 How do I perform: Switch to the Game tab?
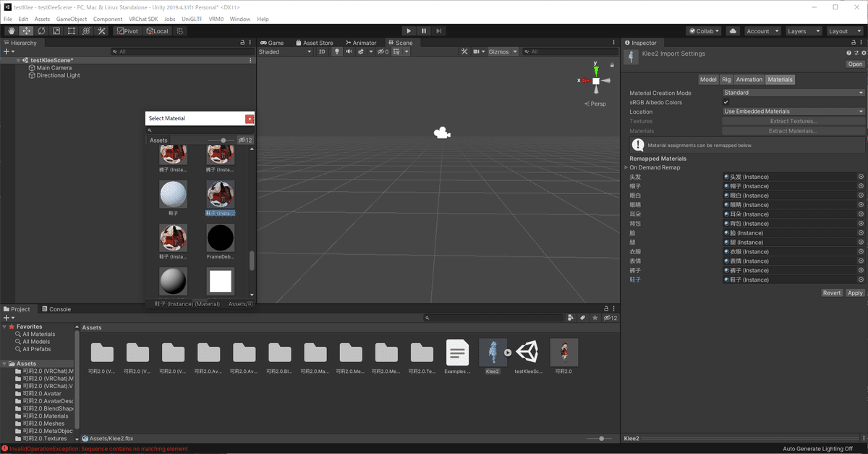(272, 43)
